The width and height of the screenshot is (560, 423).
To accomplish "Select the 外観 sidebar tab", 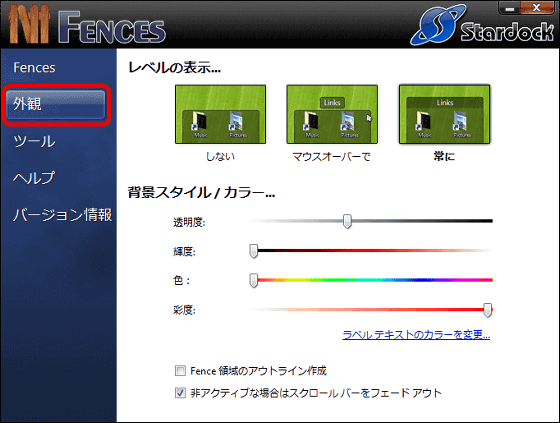I will [56, 104].
